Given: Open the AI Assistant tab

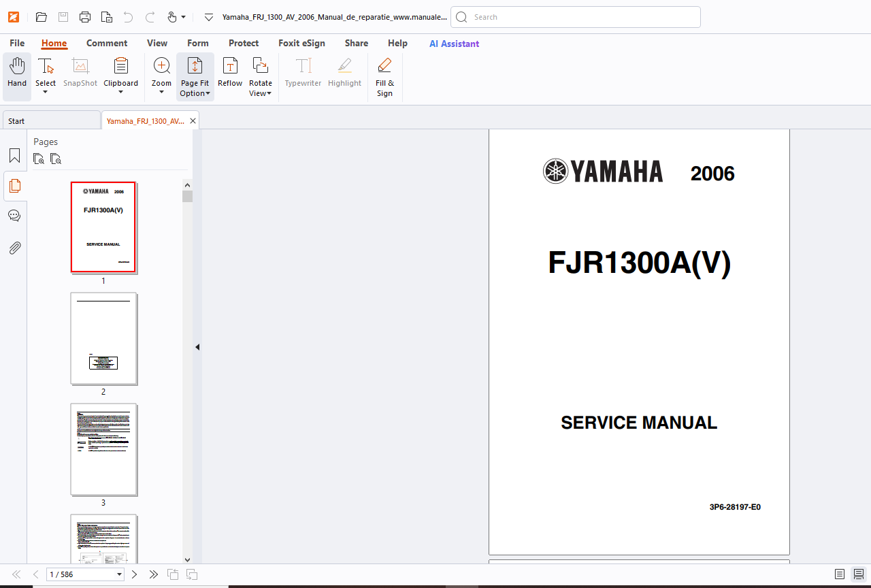Looking at the screenshot, I should 454,44.
